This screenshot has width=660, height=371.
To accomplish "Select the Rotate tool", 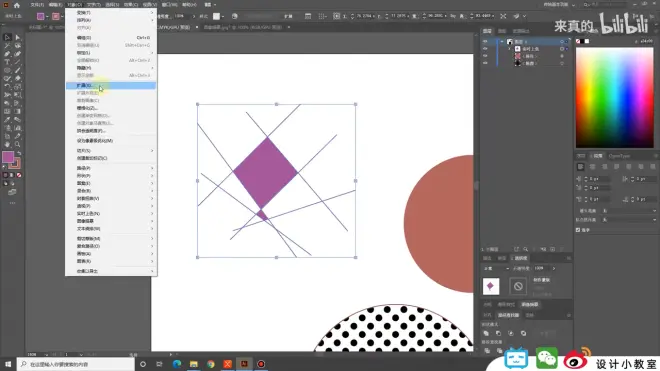I will [x=7, y=87].
